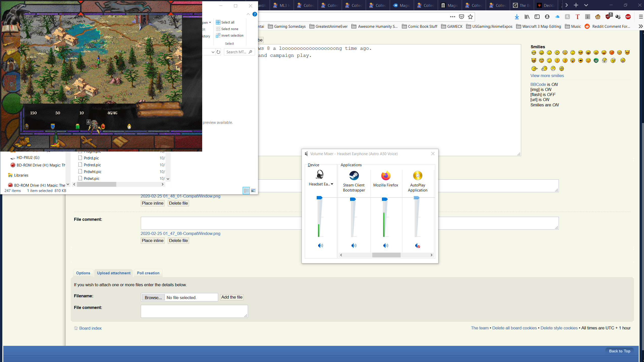Click the Steam Client Bootstrapper icon

354,176
